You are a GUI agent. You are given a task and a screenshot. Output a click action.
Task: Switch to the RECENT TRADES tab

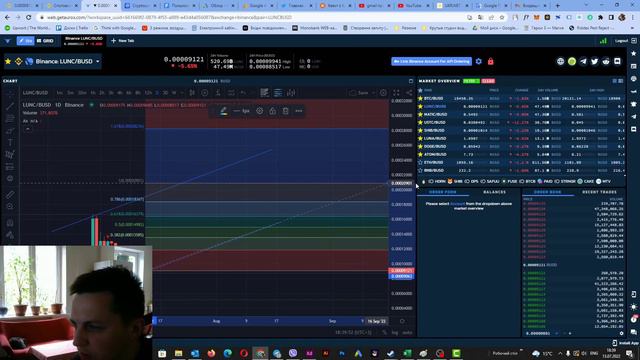point(599,192)
